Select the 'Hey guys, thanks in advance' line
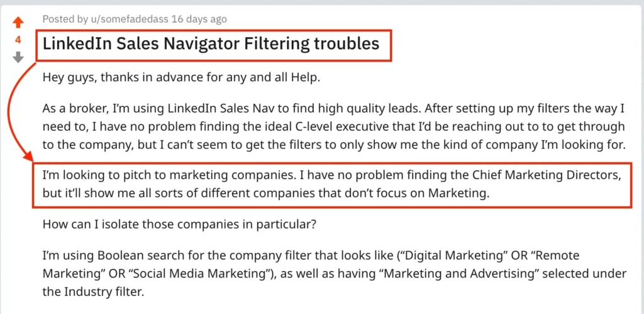Screen dimensions: 644x314 click(x=181, y=77)
